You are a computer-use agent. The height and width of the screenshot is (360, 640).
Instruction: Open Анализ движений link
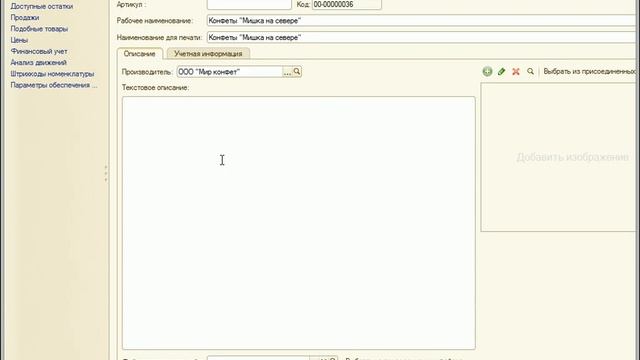coord(38,62)
